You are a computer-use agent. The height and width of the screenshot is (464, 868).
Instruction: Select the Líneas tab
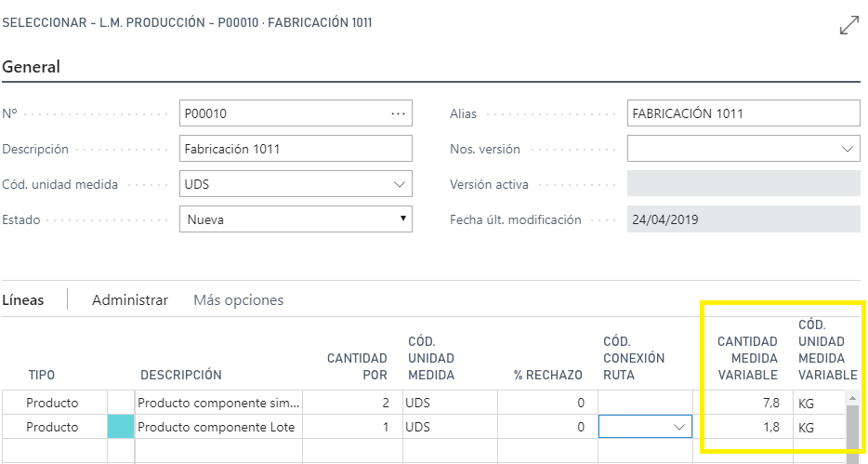23,300
